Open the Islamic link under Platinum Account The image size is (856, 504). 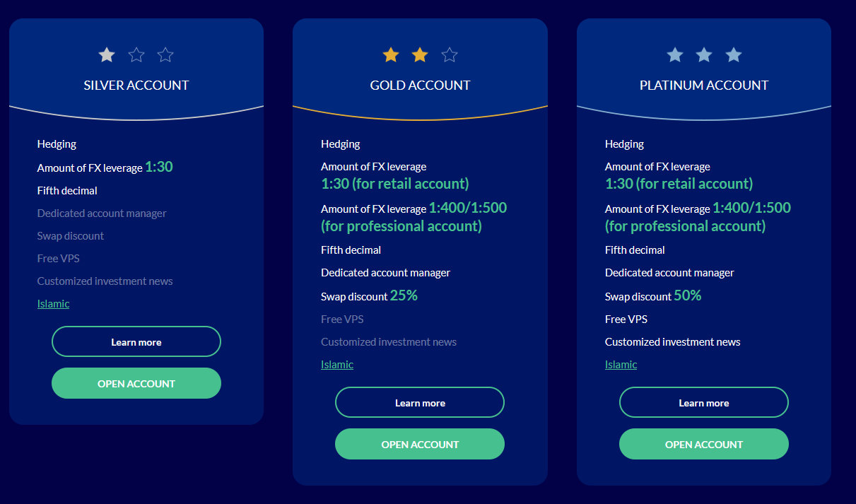[x=621, y=365]
